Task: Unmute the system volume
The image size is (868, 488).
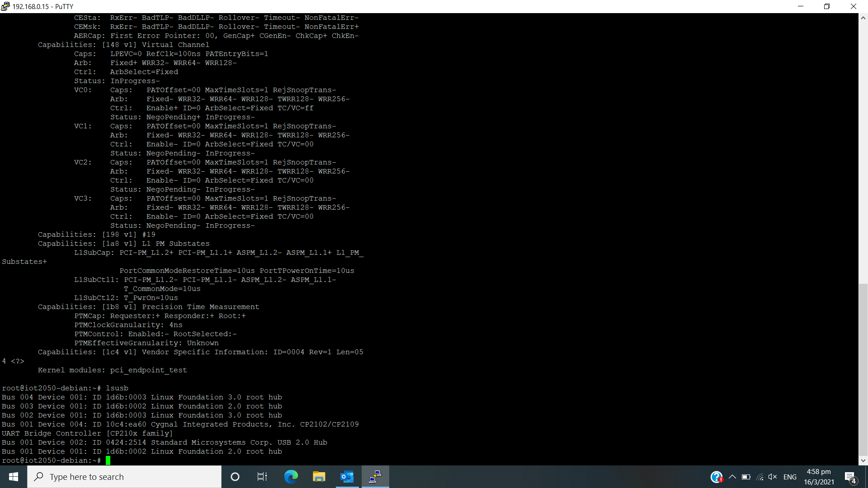Action: click(773, 477)
